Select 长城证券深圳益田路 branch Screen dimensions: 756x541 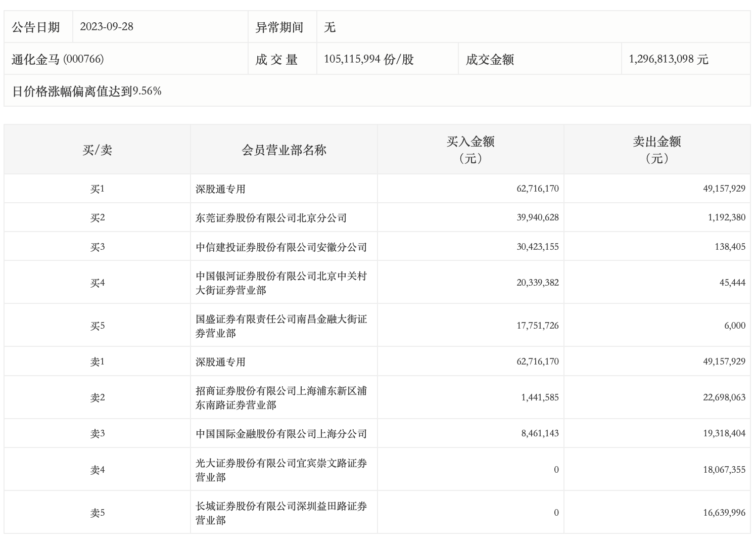(281, 513)
